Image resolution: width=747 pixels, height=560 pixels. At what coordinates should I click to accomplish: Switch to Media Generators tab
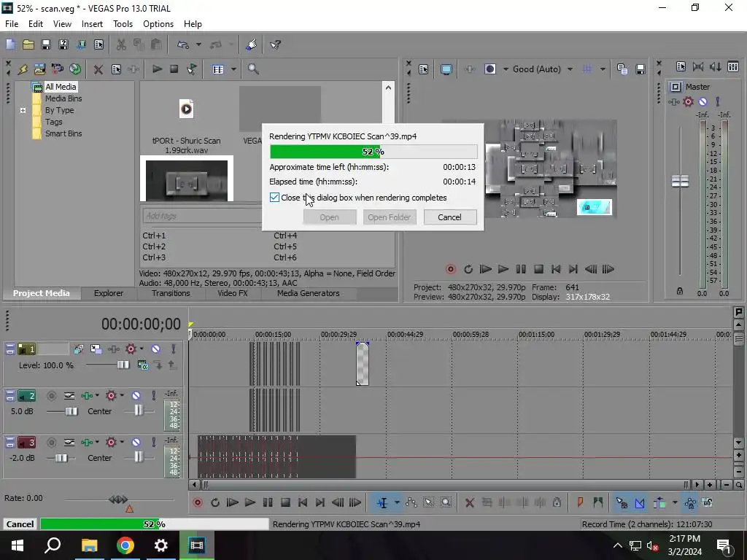pyautogui.click(x=309, y=293)
